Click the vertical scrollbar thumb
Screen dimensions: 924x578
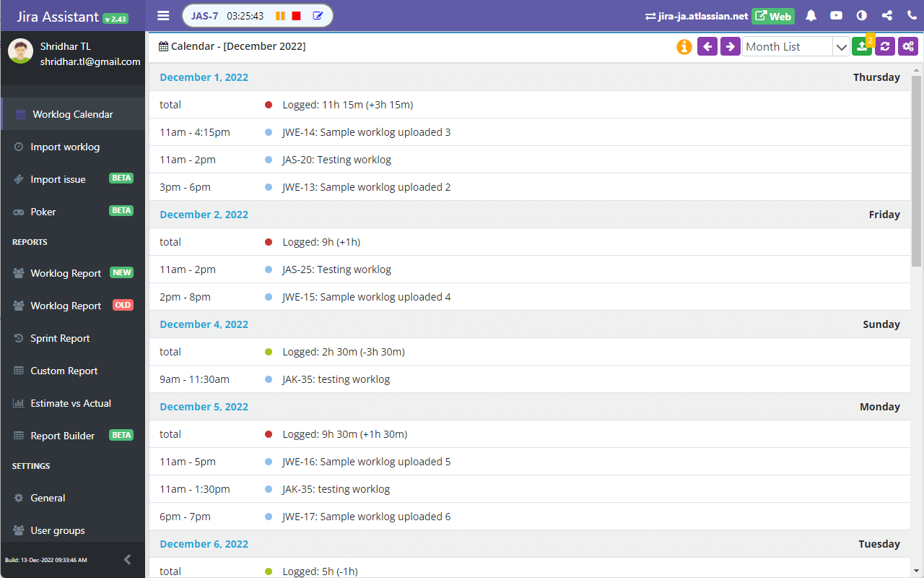(916, 171)
